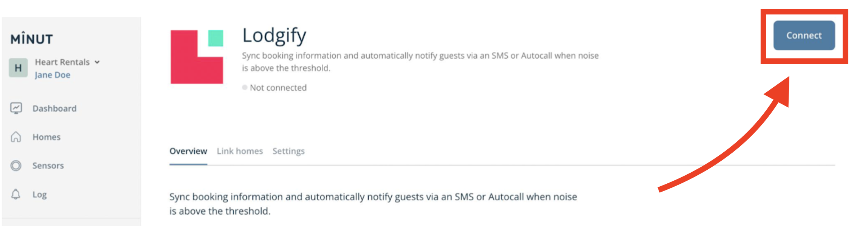Select the Sensors circle icon
The height and width of the screenshot is (226, 868).
(x=16, y=166)
